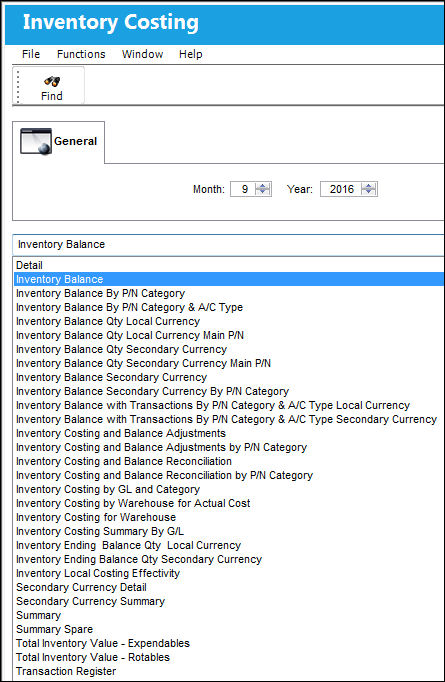Select Inventory Local Costing Effectivity

tap(229, 573)
